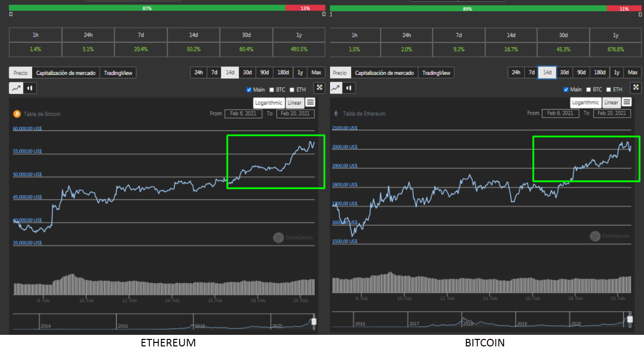Set Tabla de Bitcoin chart range to 7d

click(214, 72)
